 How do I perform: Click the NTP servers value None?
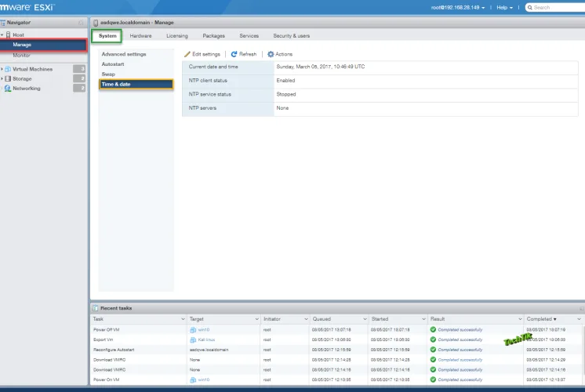[282, 108]
